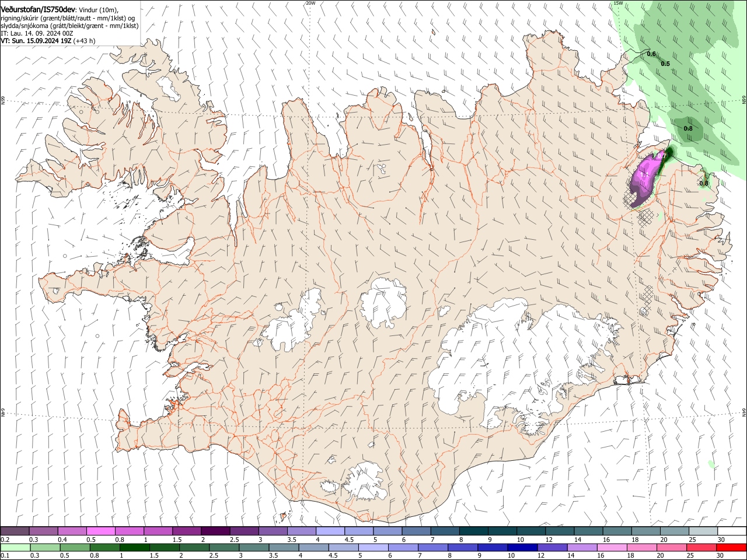
Task: Pick the navy blue 10–12 rain legend swatch
Action: (x=521, y=548)
